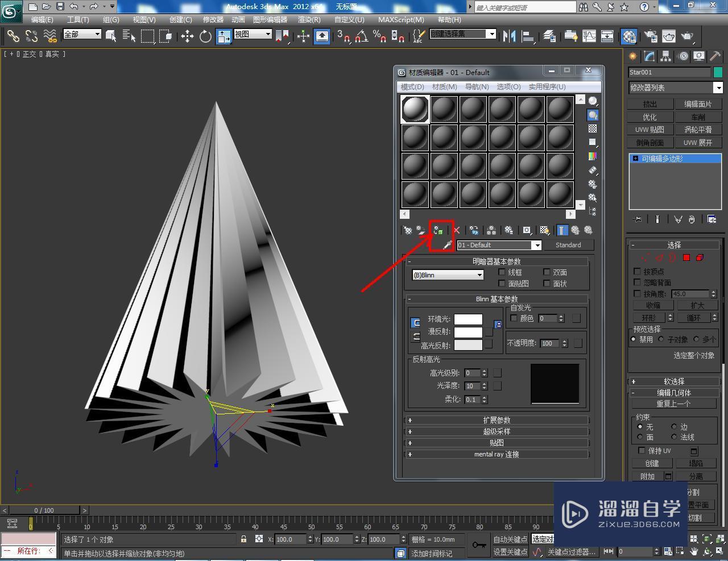Click the 涡轮平滑 modifier button
728x561 pixels.
[x=698, y=130]
